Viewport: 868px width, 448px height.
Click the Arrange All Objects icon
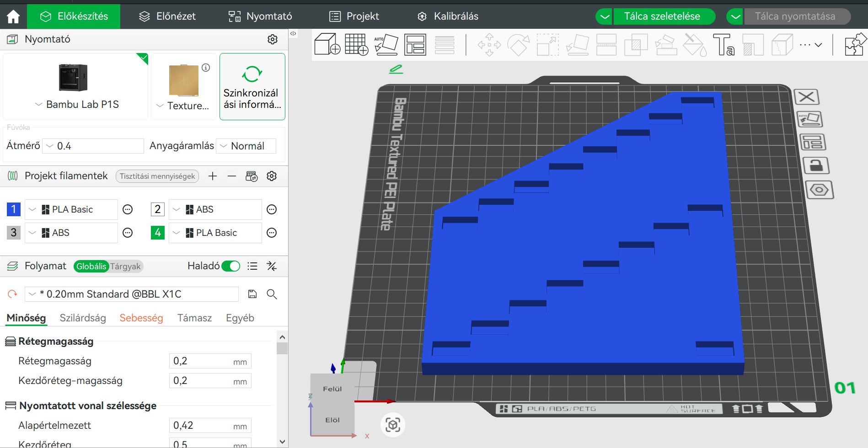(x=415, y=44)
